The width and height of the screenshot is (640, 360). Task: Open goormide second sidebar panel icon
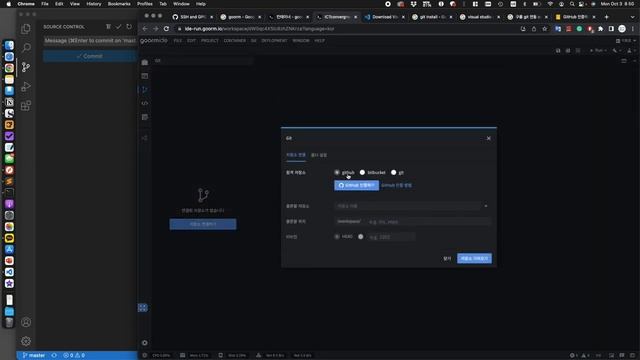point(144,76)
